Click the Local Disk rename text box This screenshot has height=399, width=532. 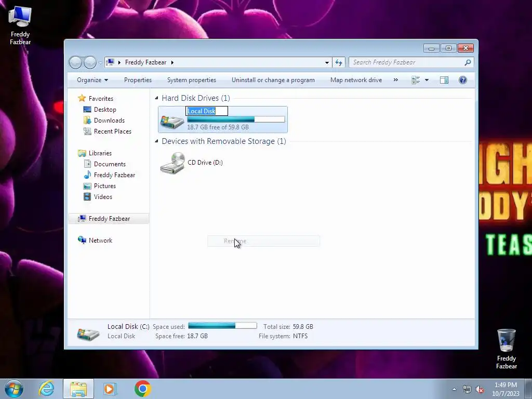[207, 111]
